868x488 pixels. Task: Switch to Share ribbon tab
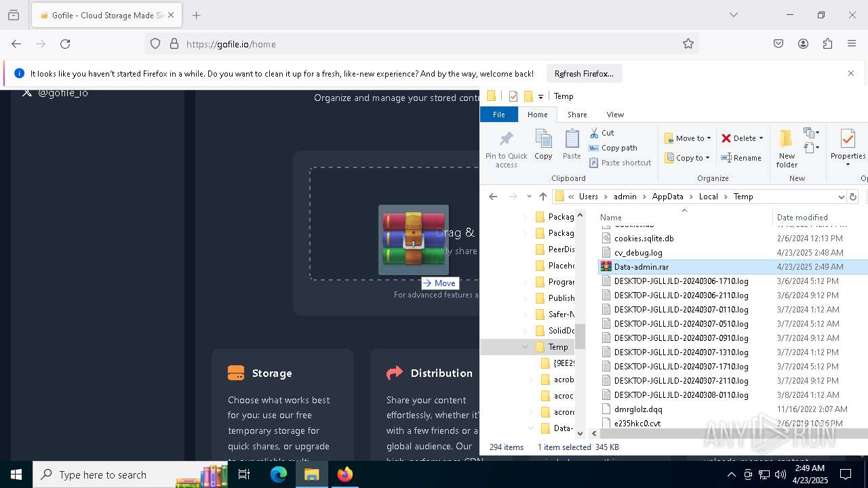tap(577, 115)
